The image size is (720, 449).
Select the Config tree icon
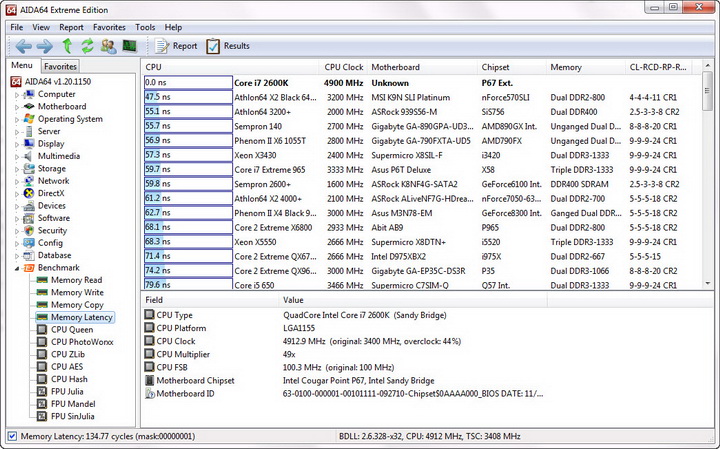coord(29,243)
